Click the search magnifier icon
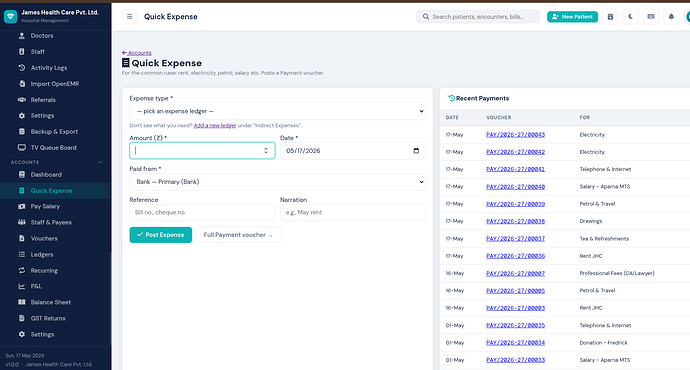This screenshot has height=370, width=690. click(x=426, y=17)
